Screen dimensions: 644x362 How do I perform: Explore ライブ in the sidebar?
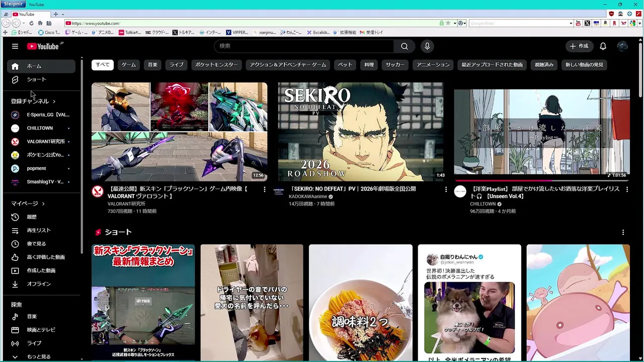tap(41, 343)
